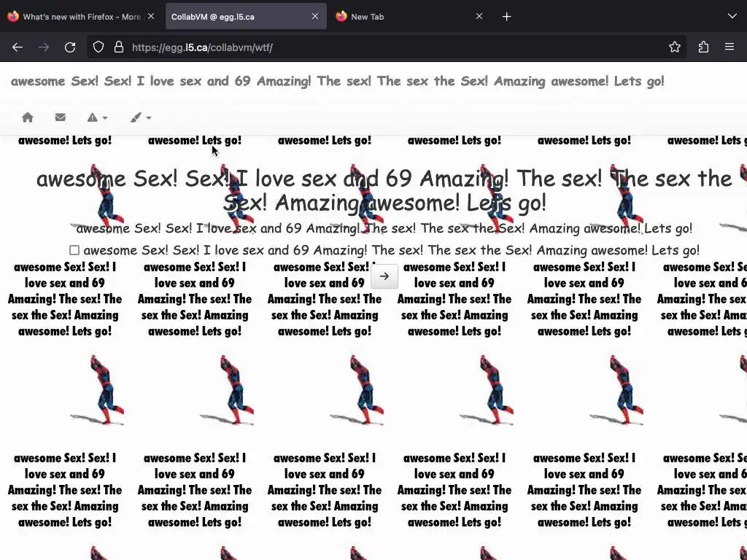747x560 pixels.
Task: List all tabs with the chevron
Action: (732, 16)
